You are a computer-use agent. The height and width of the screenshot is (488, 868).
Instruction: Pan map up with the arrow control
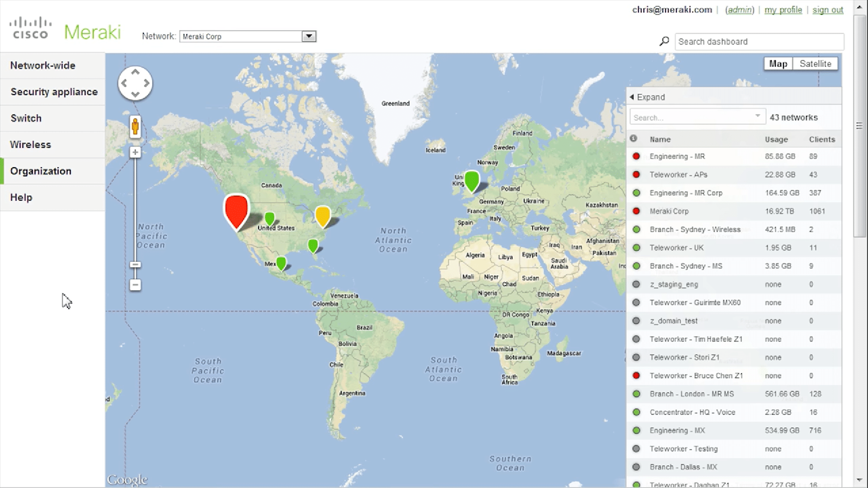[x=135, y=71]
